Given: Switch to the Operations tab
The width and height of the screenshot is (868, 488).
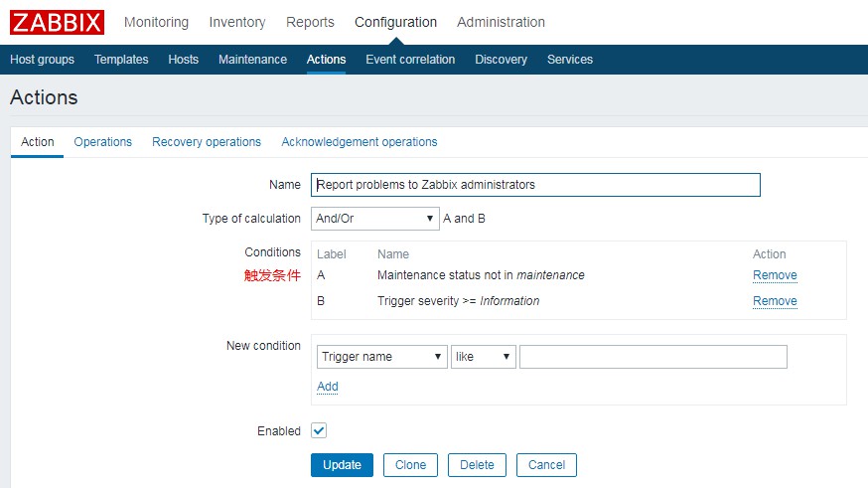Looking at the screenshot, I should (x=102, y=142).
